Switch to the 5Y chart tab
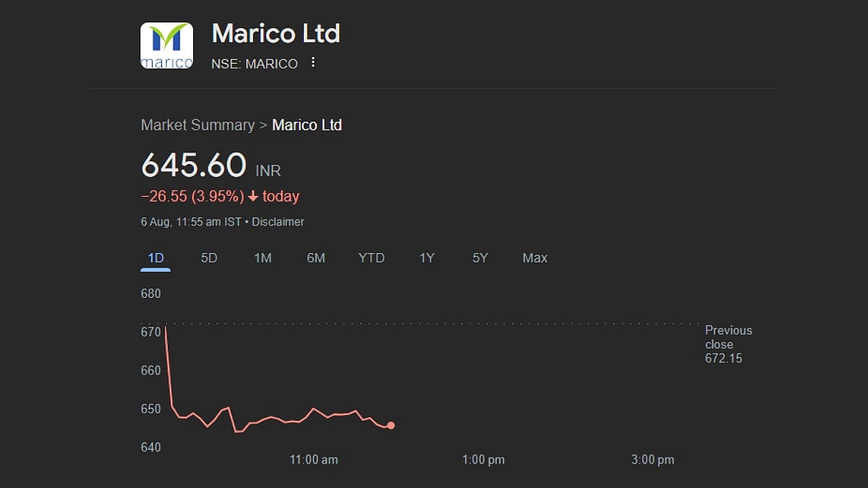868x488 pixels. coord(480,258)
